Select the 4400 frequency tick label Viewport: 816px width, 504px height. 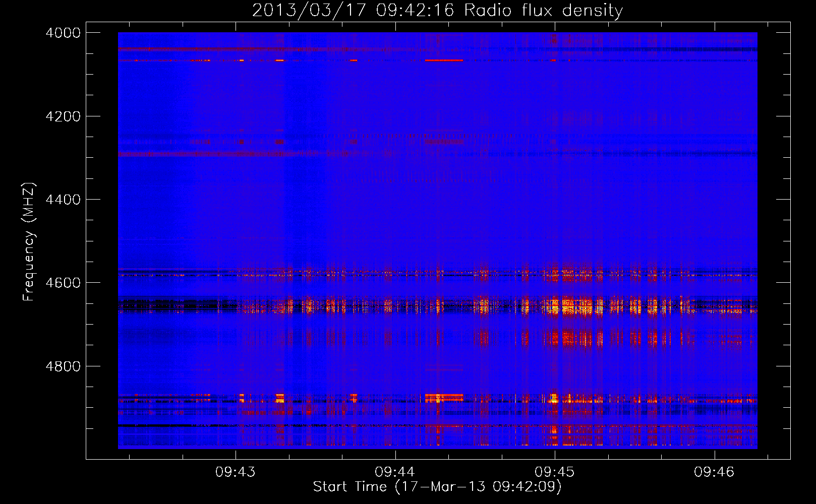(x=63, y=200)
